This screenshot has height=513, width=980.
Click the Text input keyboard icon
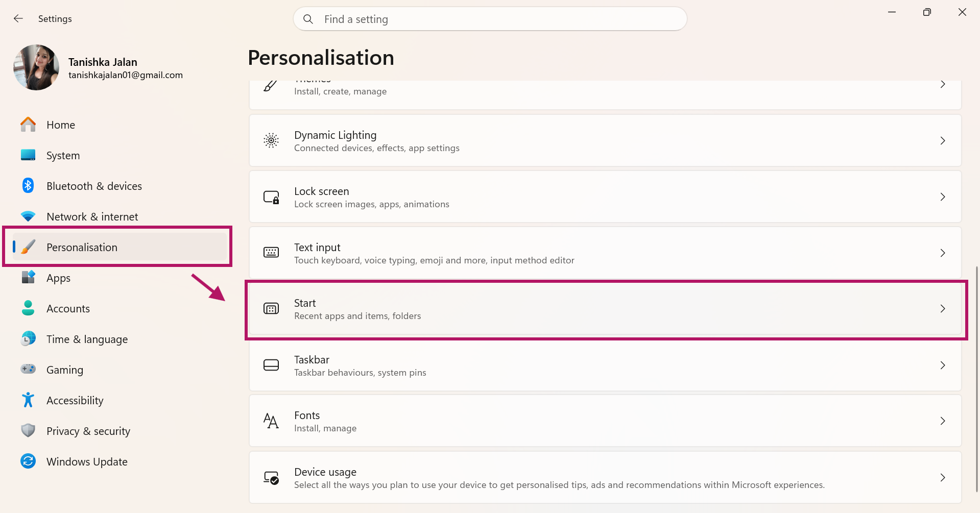tap(271, 253)
